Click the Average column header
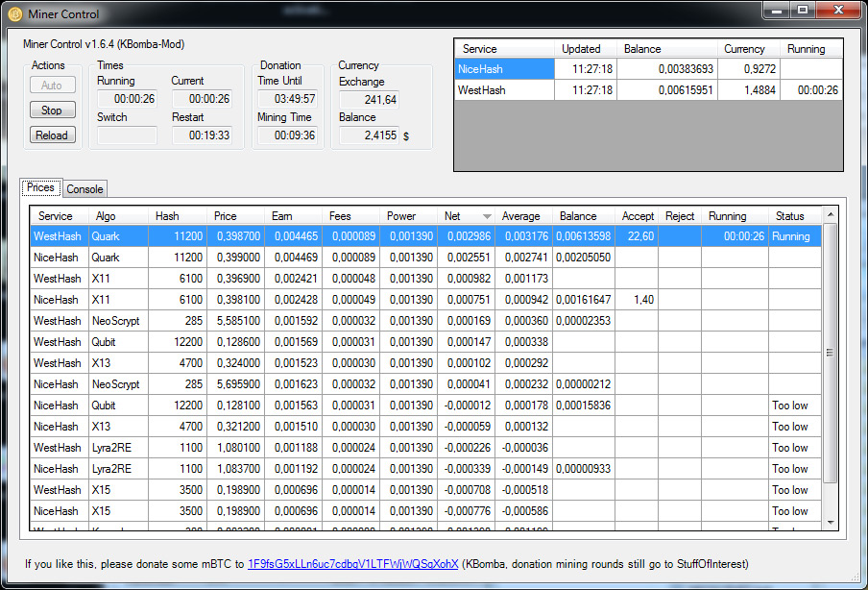 click(523, 216)
